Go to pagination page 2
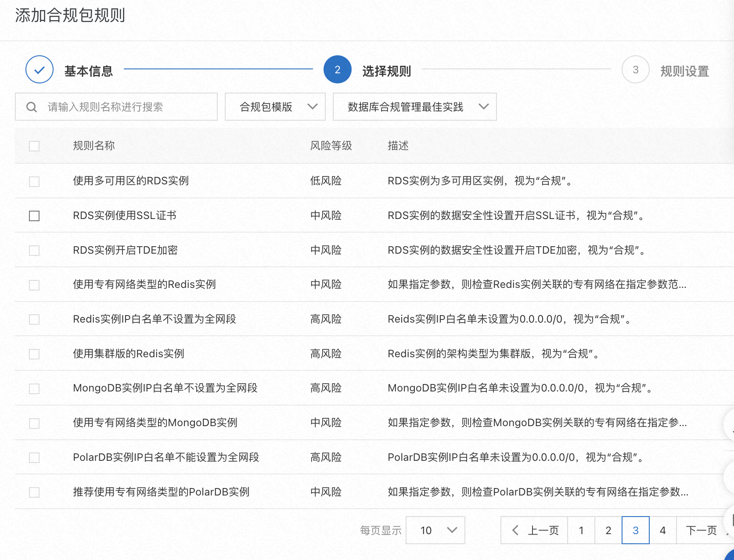This screenshot has width=734, height=560. [608, 530]
